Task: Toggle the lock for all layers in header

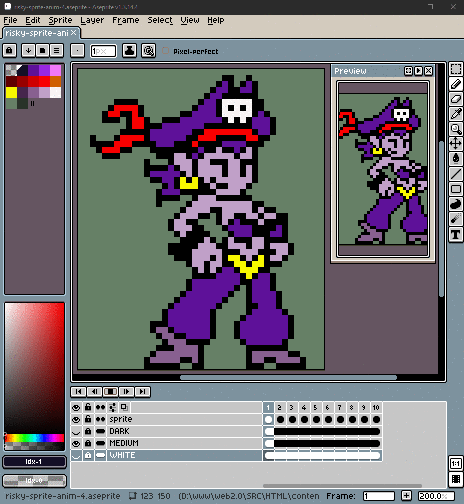Action: click(88, 407)
